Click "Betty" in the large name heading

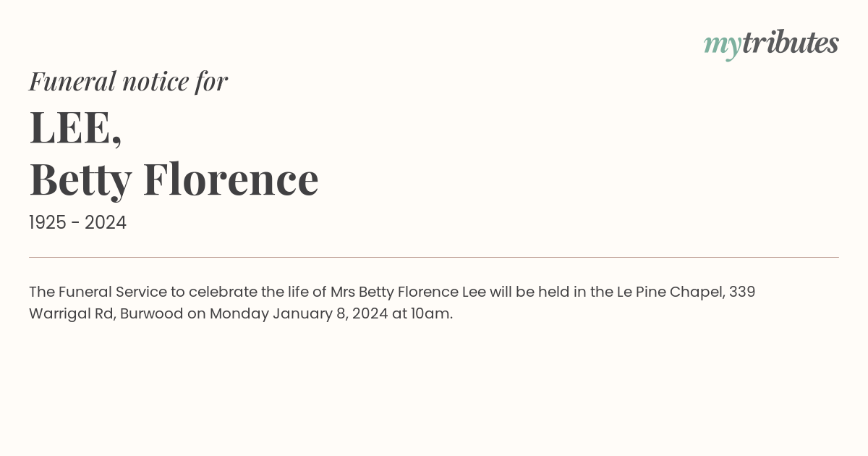[x=80, y=179]
